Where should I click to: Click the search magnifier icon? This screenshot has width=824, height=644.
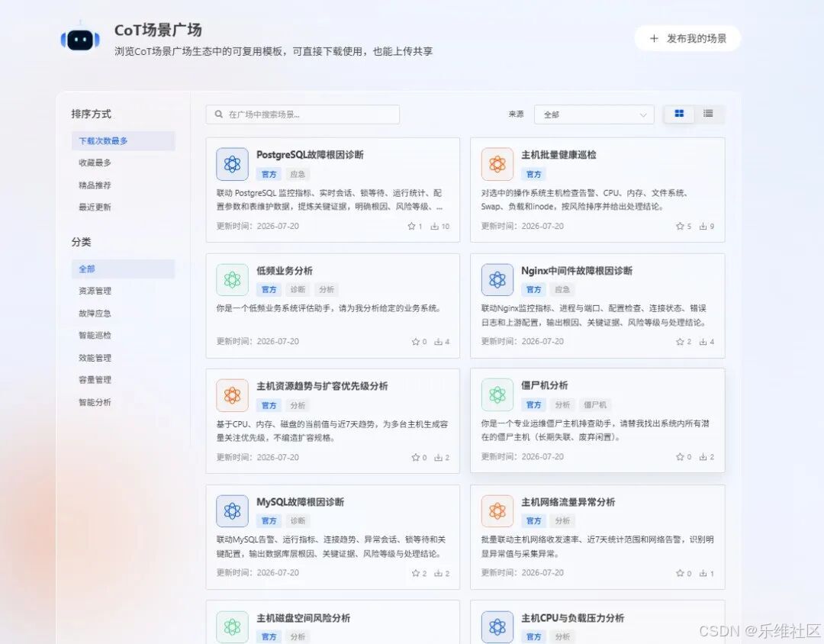tap(219, 114)
